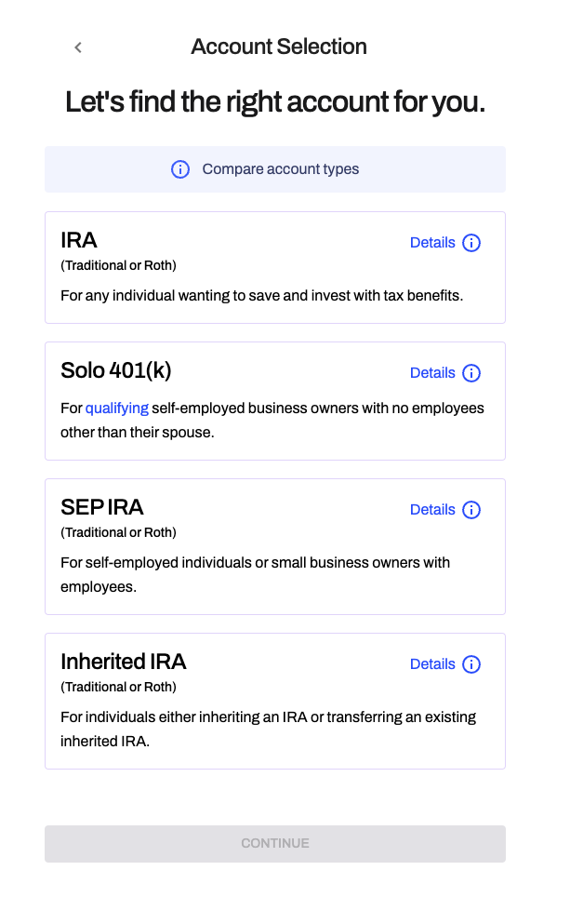The width and height of the screenshot is (570, 924).
Task: Open Details link for Solo 401(k)
Action: (432, 373)
